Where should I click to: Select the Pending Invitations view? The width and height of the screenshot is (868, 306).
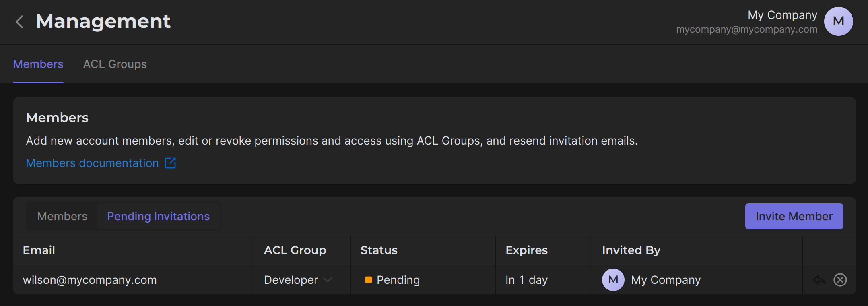click(158, 216)
